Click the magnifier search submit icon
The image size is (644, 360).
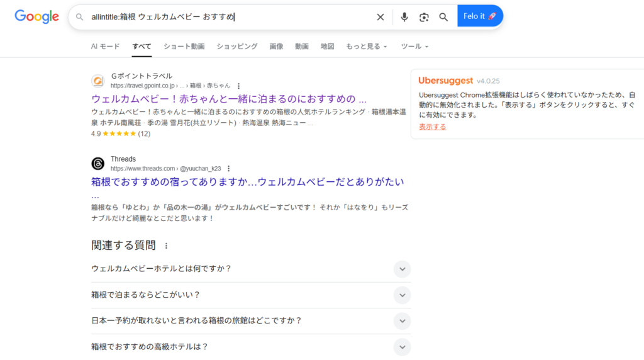tap(443, 17)
